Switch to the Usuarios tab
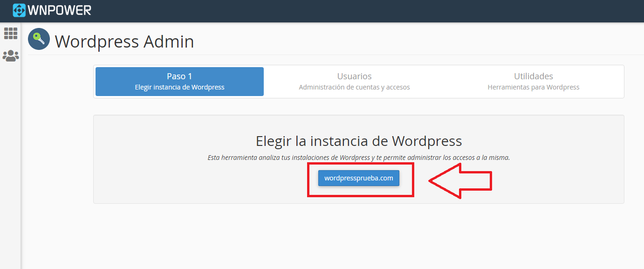 [354, 82]
